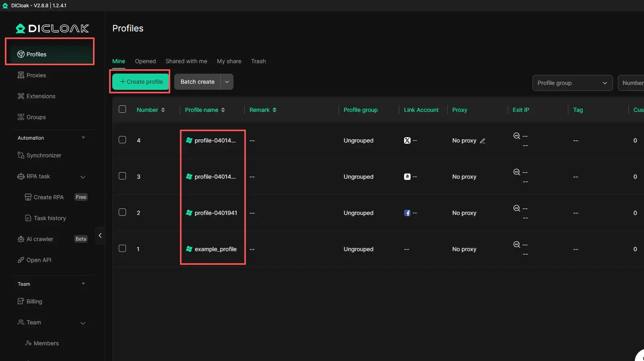The height and width of the screenshot is (361, 644).
Task: Sort by Number column sort arrows
Action: pyautogui.click(x=163, y=110)
